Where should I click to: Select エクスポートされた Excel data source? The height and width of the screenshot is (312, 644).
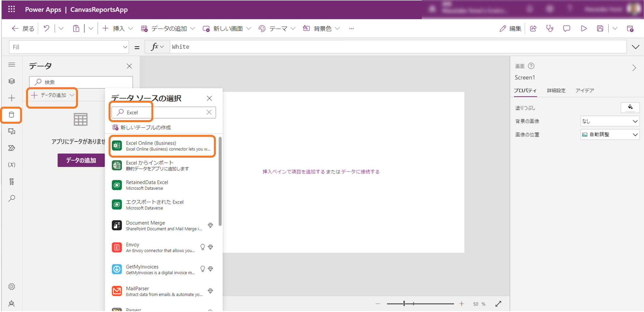[163, 205]
